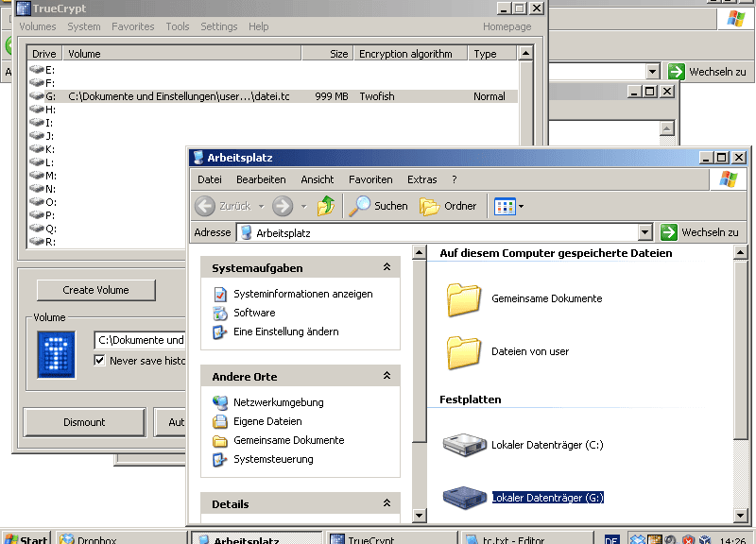Go up one folder level in Arbeitsplatz
The image size is (756, 544).
pos(326,206)
